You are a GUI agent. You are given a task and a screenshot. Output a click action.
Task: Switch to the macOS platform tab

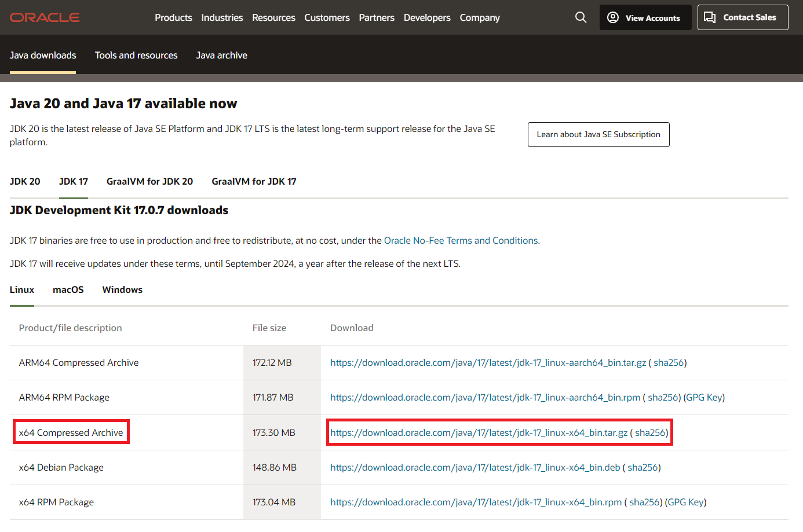pos(68,289)
